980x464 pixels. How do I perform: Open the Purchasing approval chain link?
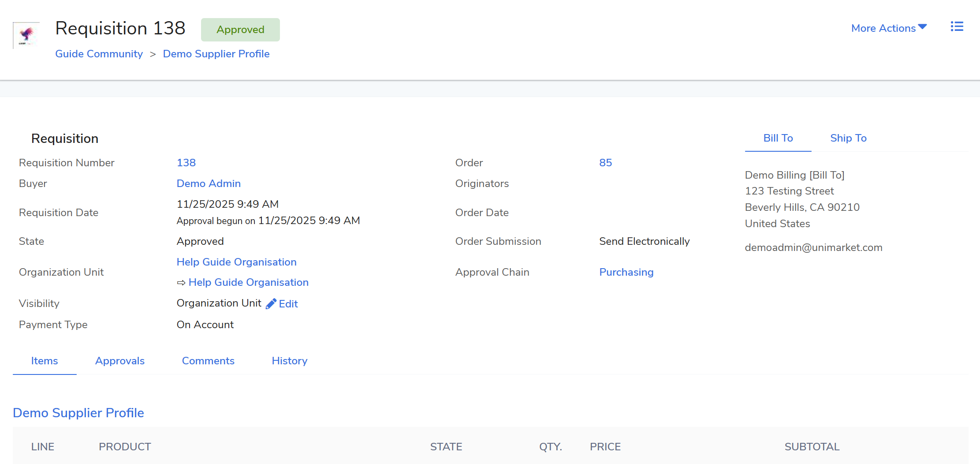(626, 272)
